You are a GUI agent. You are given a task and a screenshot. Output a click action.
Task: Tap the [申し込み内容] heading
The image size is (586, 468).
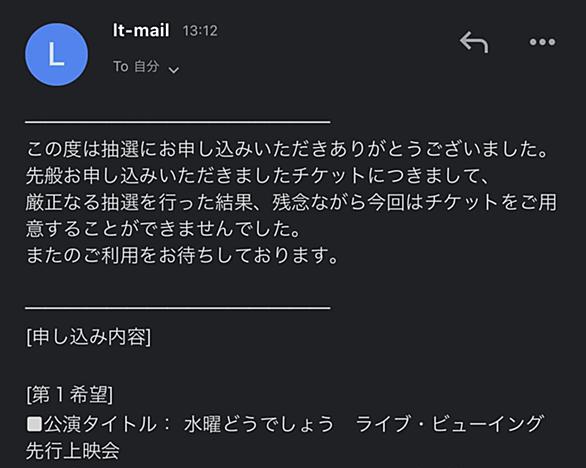(89, 337)
